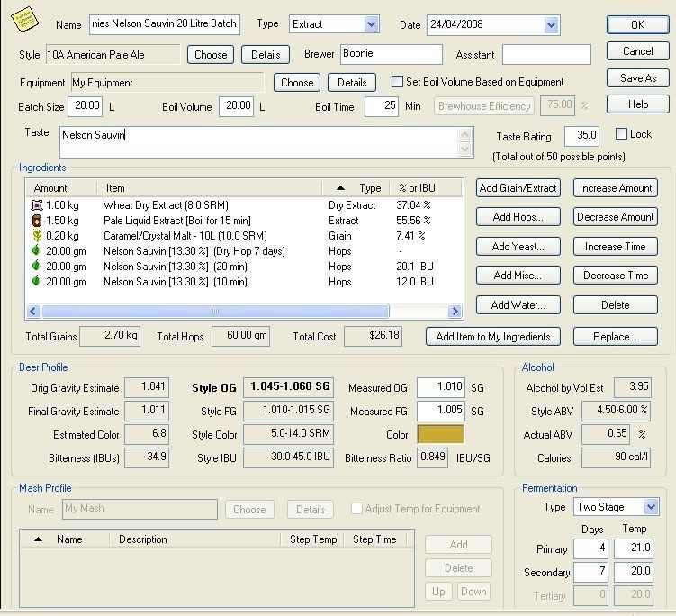
Task: Click the Nelson Sauvin 20 min hop icon
Action: (x=36, y=266)
